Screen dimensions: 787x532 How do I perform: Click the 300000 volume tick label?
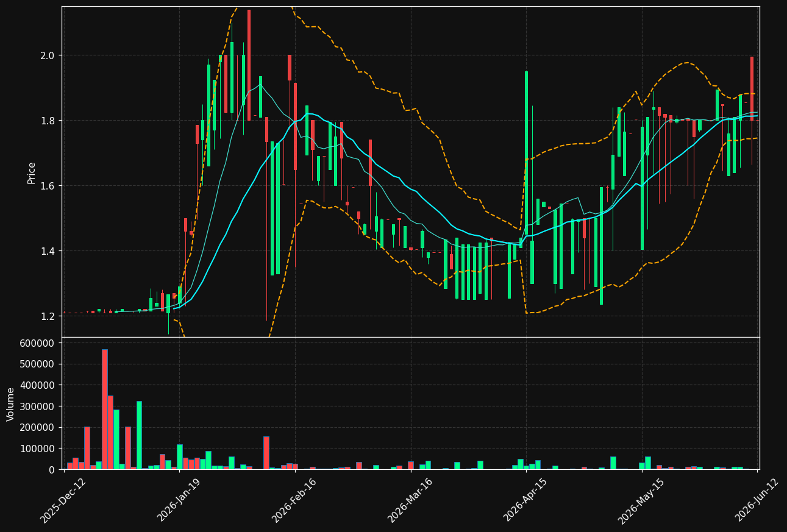[38, 406]
